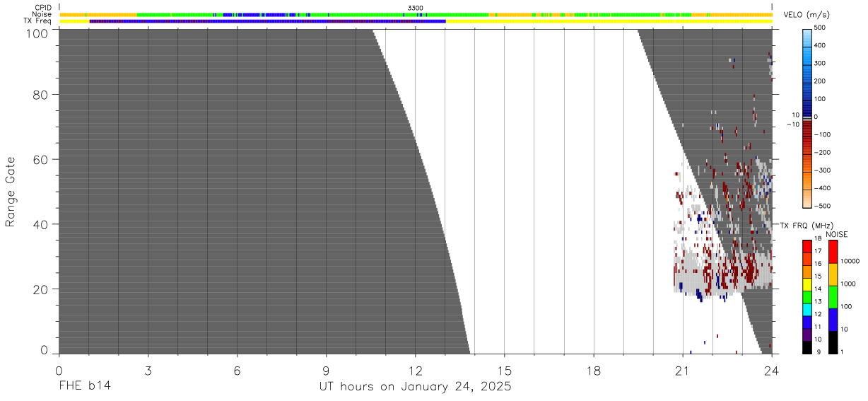The height and width of the screenshot is (401, 868).
Task: Pick the light blue top of the velocity colorbar
Action: pyautogui.click(x=807, y=37)
